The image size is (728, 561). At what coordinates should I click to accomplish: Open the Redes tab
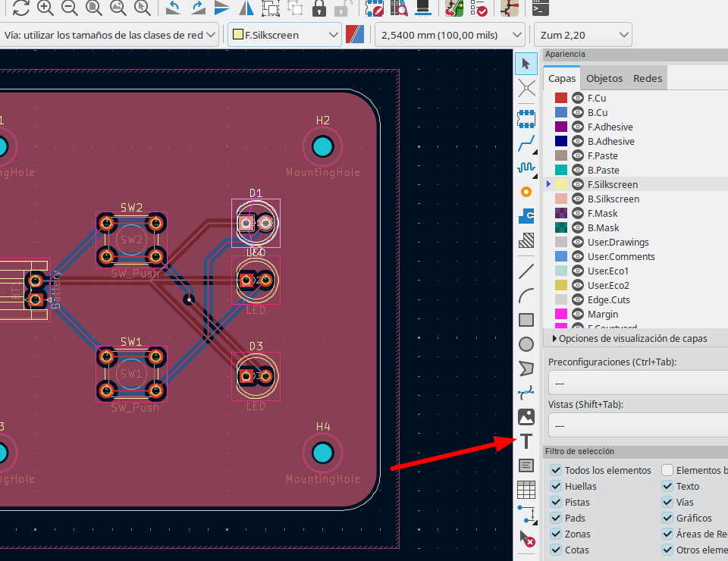[x=648, y=78]
